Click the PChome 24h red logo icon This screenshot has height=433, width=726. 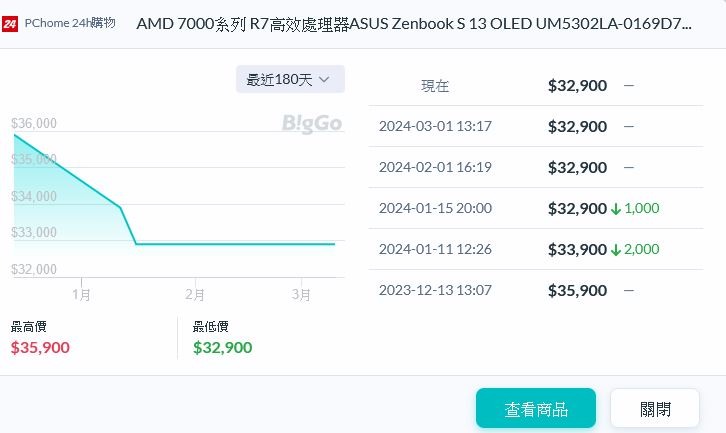[10, 23]
